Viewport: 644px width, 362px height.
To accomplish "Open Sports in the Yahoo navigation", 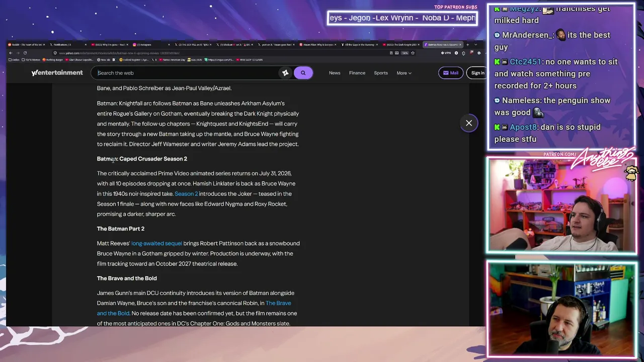I will click(381, 73).
